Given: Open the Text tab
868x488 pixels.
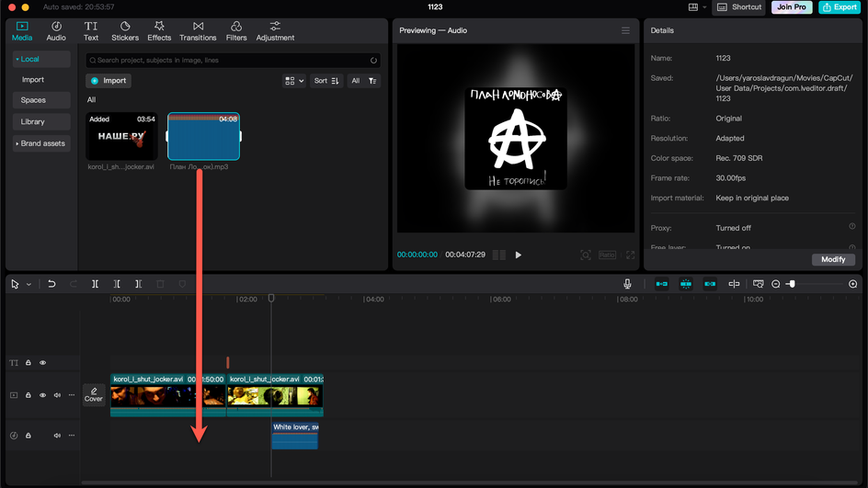Looking at the screenshot, I should coord(91,31).
